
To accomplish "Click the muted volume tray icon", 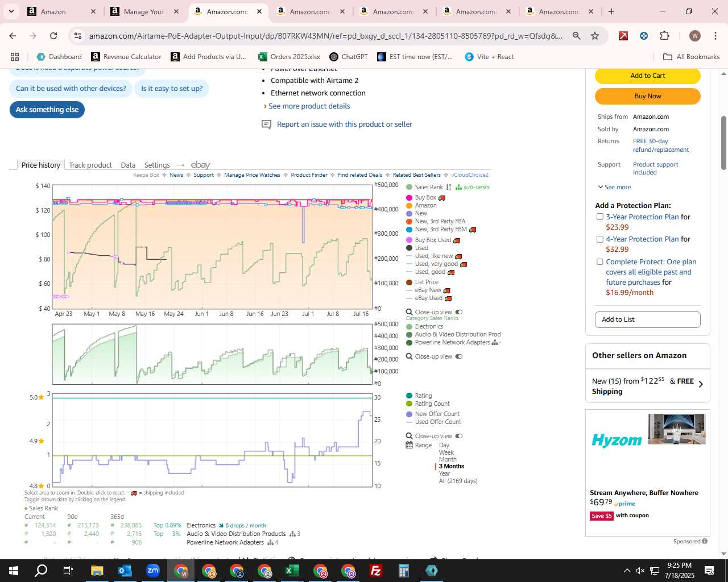I will pyautogui.click(x=640, y=571).
